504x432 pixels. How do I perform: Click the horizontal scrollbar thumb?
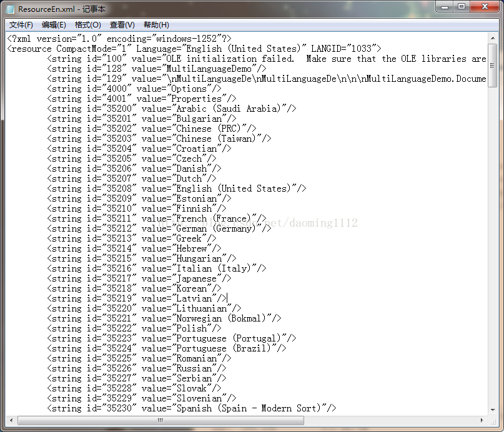pos(161,420)
